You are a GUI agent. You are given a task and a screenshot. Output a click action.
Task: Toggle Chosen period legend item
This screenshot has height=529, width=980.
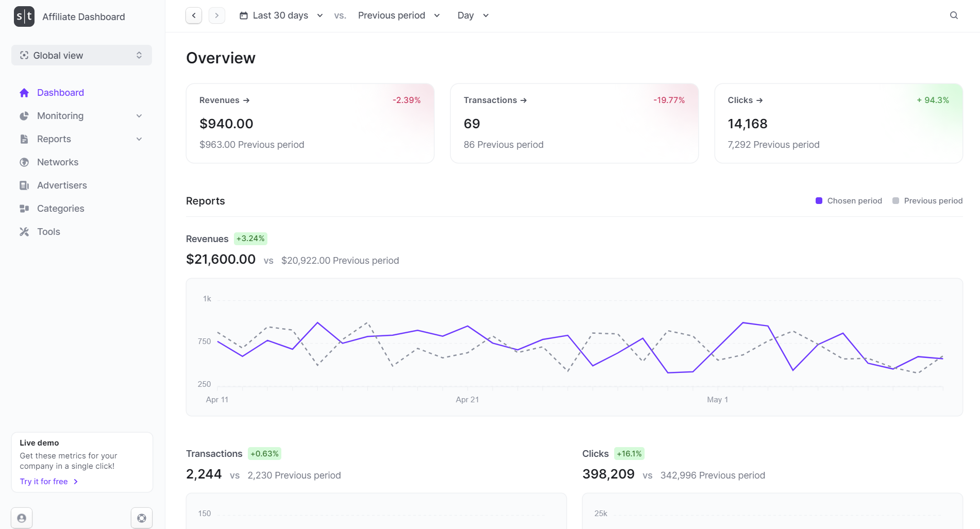tap(849, 201)
